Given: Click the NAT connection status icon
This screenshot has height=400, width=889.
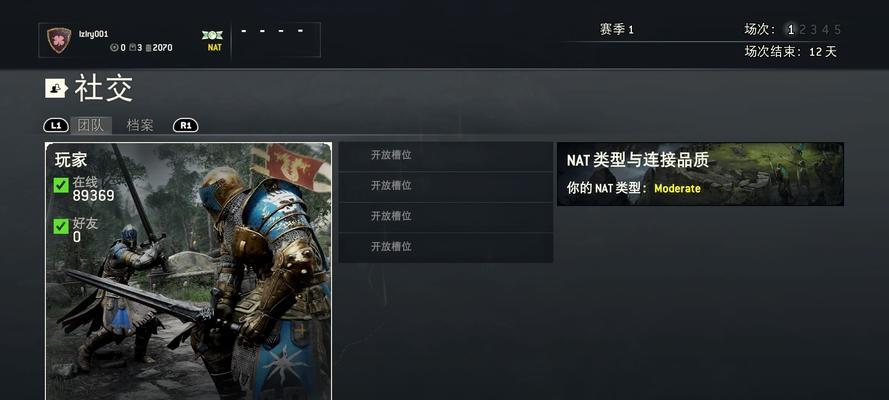Looking at the screenshot, I should pos(212,35).
